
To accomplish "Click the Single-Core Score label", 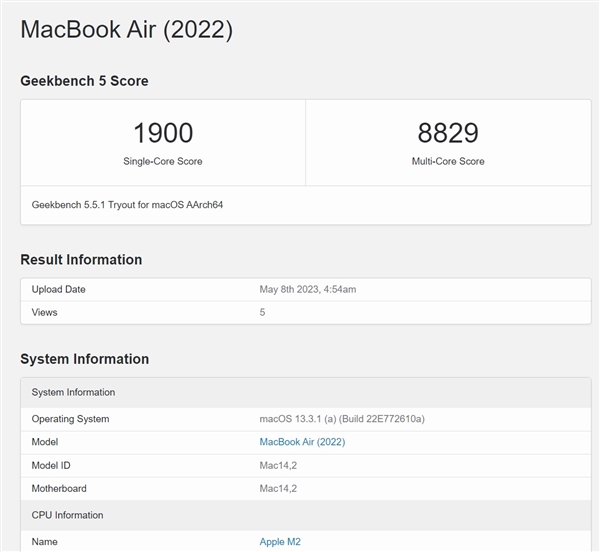I will pos(163,161).
